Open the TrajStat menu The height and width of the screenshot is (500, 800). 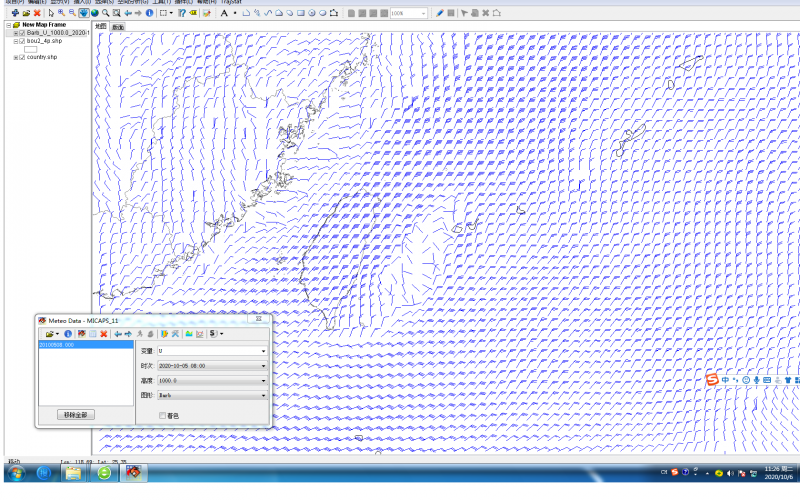tap(231, 2)
